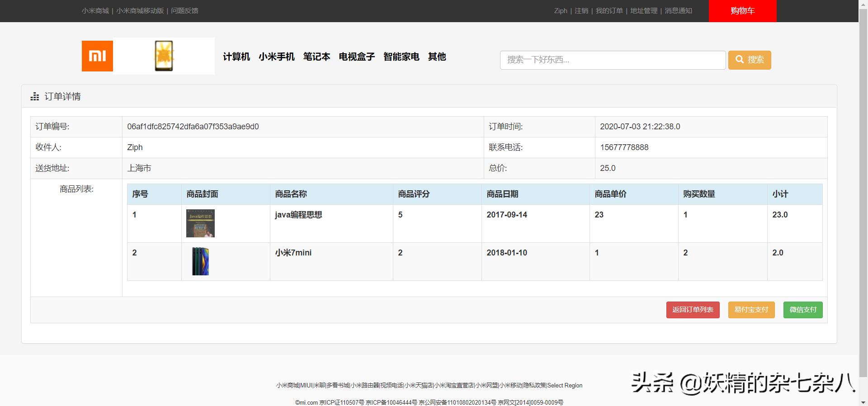Click the 商品单价 column header

pos(610,194)
